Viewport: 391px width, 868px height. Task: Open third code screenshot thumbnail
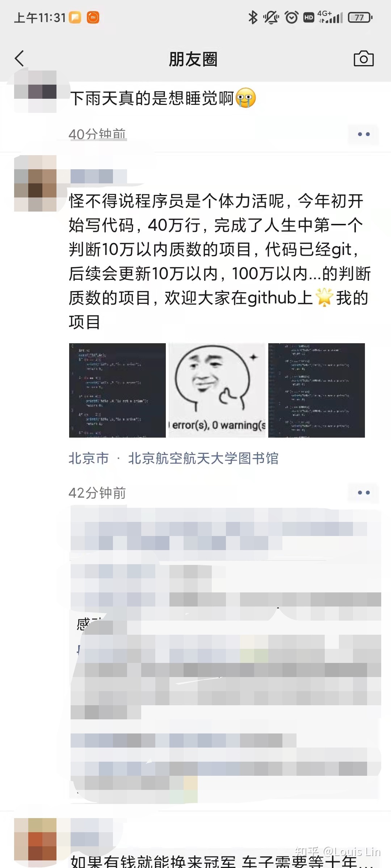(316, 390)
